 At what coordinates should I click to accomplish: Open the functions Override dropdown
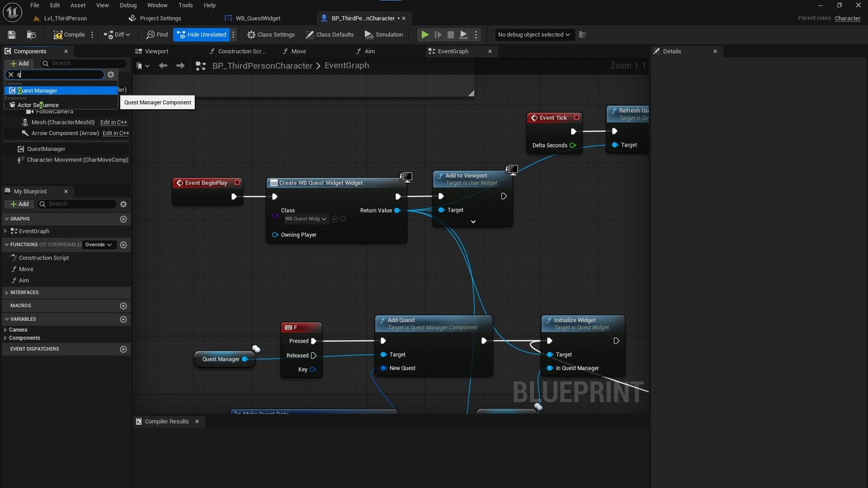tap(99, 245)
